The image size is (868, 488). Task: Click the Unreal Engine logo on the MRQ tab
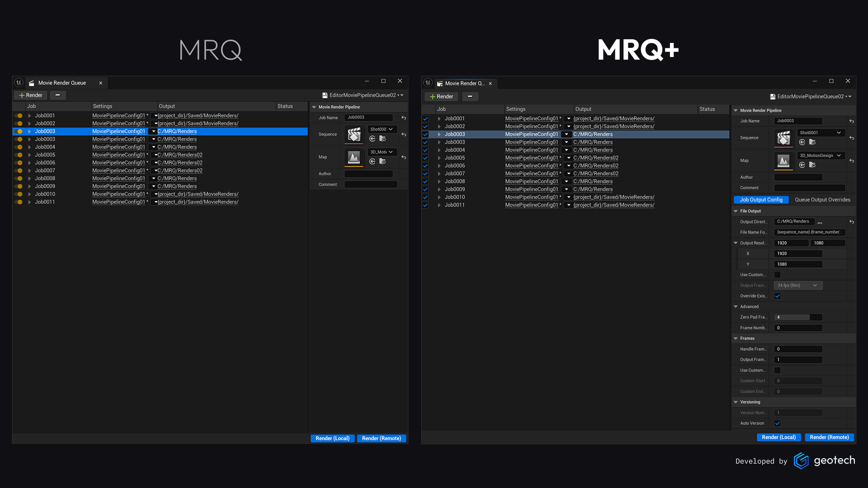click(19, 83)
